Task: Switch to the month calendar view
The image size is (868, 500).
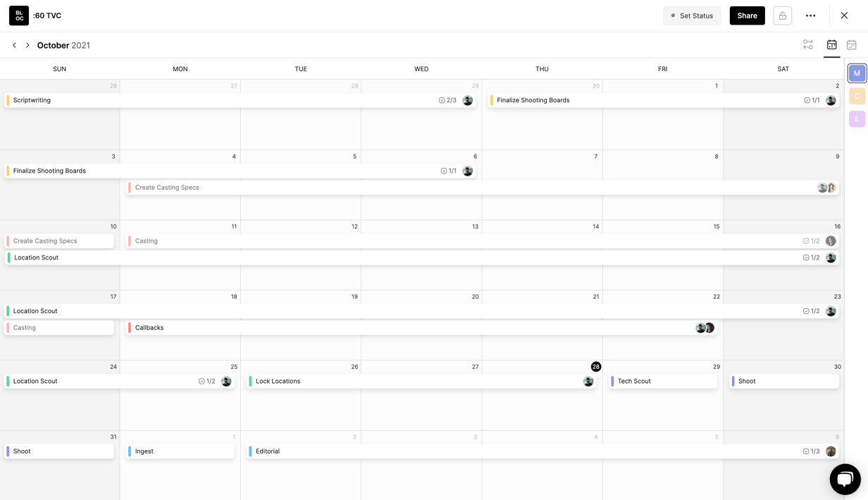Action: (x=831, y=45)
